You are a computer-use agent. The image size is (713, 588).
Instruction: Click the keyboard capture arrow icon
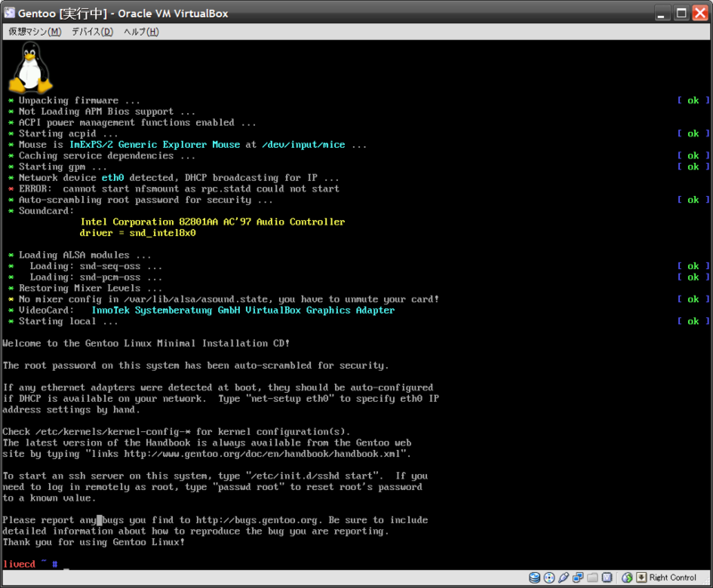pyautogui.click(x=641, y=577)
